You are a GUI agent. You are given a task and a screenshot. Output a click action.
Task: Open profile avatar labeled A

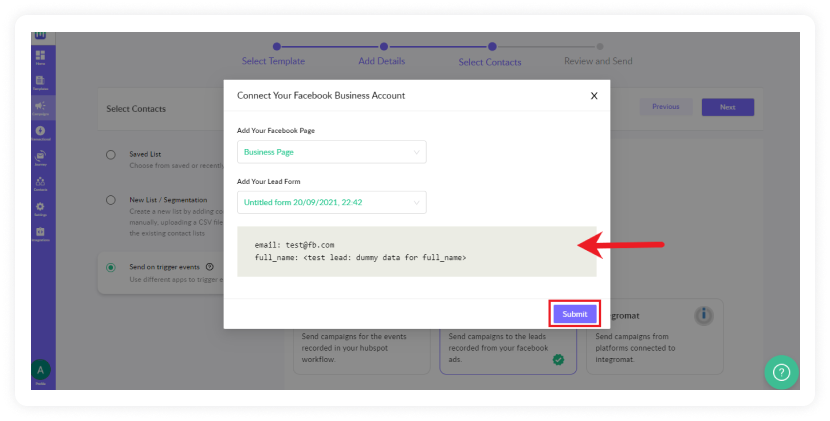click(x=40, y=370)
